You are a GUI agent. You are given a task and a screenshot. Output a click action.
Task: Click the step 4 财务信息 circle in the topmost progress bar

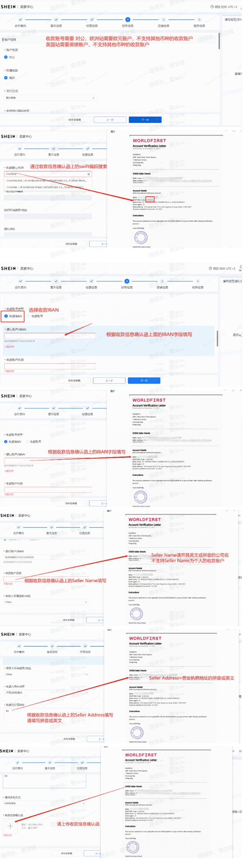128,19
